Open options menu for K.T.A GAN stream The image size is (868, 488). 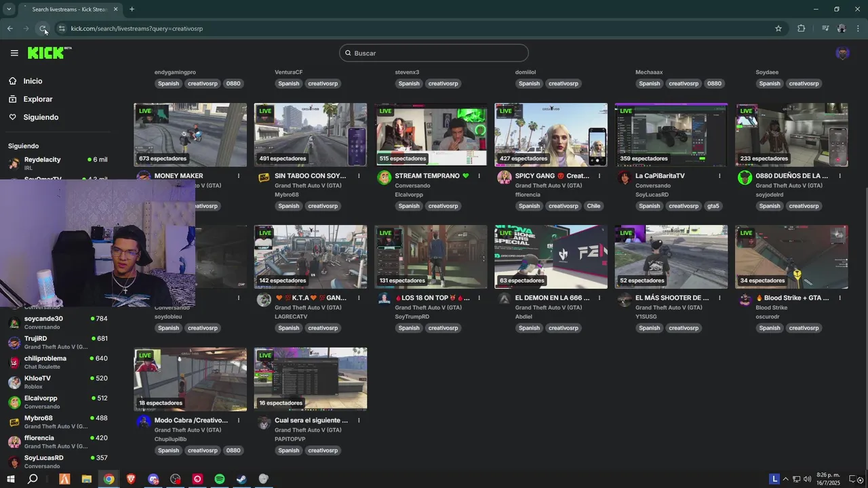[x=359, y=298]
